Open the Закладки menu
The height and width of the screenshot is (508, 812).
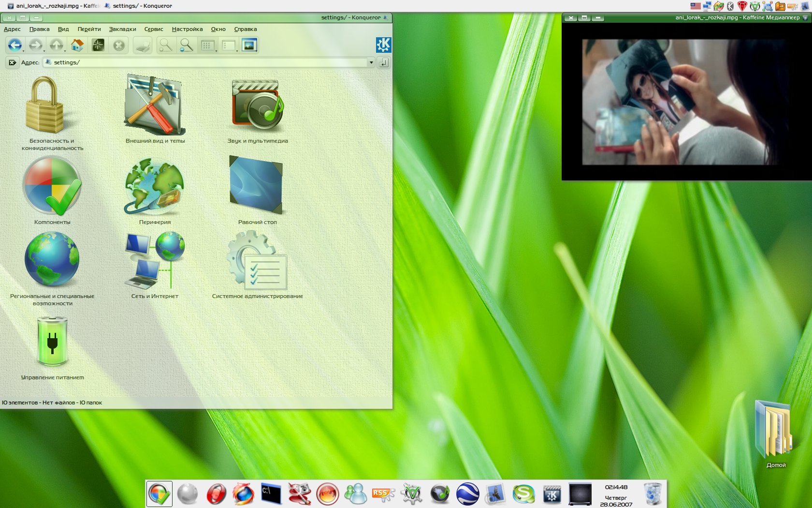[122, 29]
